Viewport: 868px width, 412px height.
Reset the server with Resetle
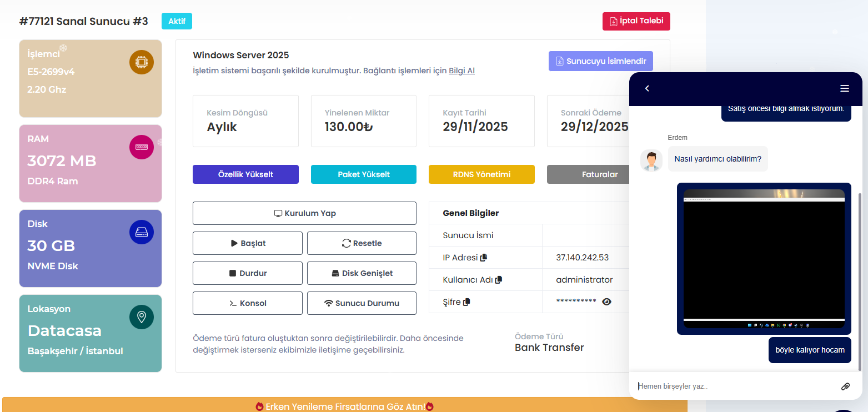[362, 243]
